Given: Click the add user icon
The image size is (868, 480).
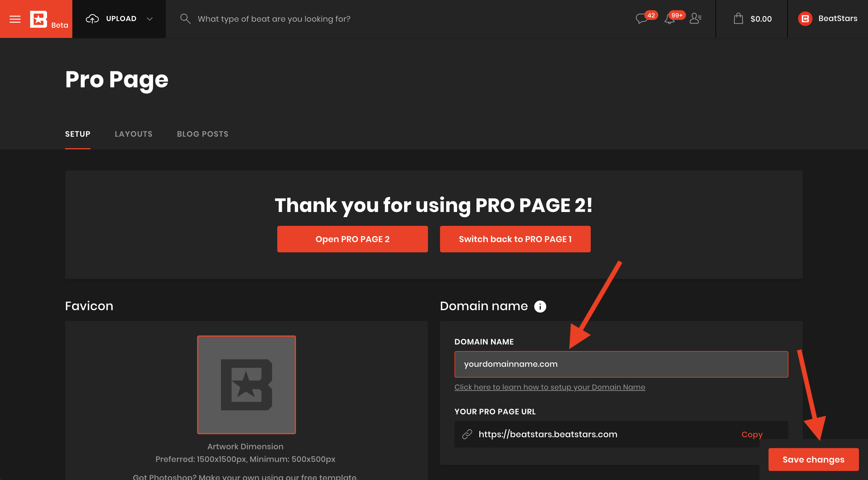Looking at the screenshot, I should (696, 18).
